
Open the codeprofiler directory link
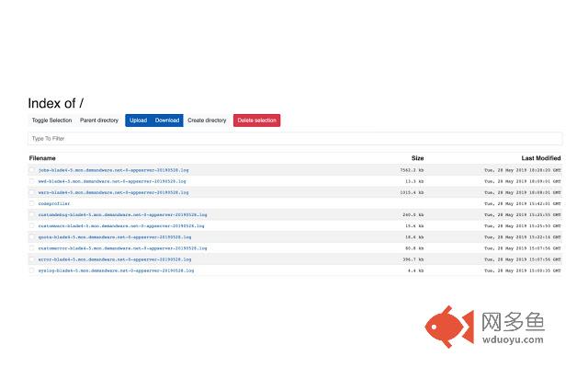point(54,203)
